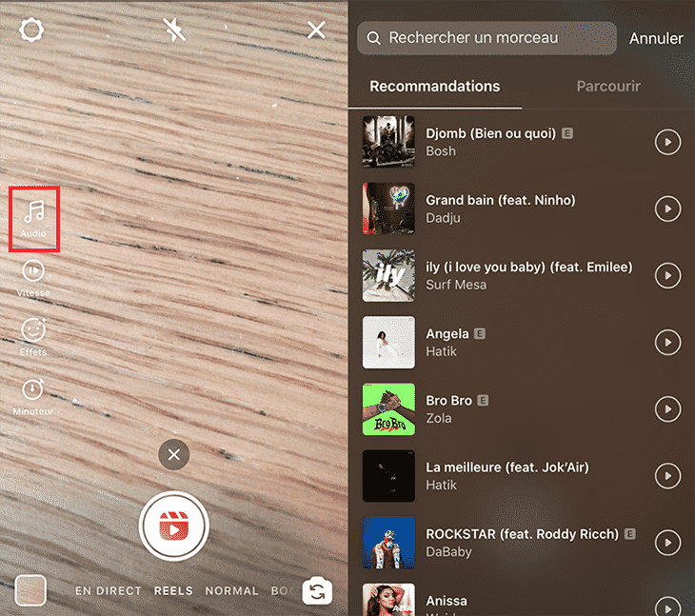Play ROCKSTAR by DaBaby preview
695x616 pixels.
(668, 542)
